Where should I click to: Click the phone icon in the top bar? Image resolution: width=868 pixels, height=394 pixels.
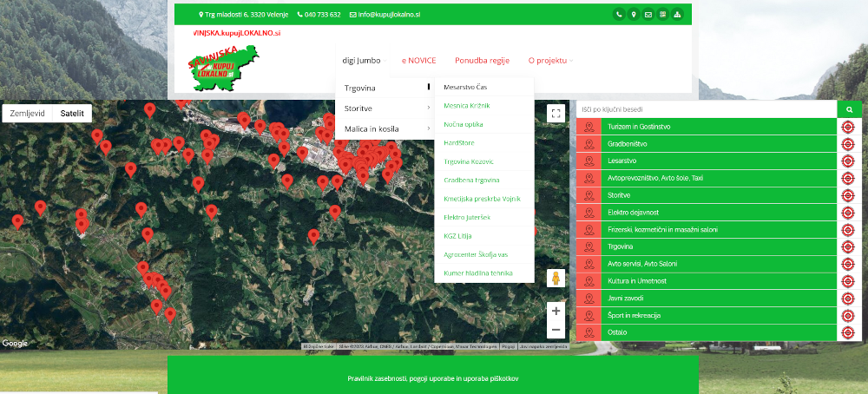(x=619, y=15)
